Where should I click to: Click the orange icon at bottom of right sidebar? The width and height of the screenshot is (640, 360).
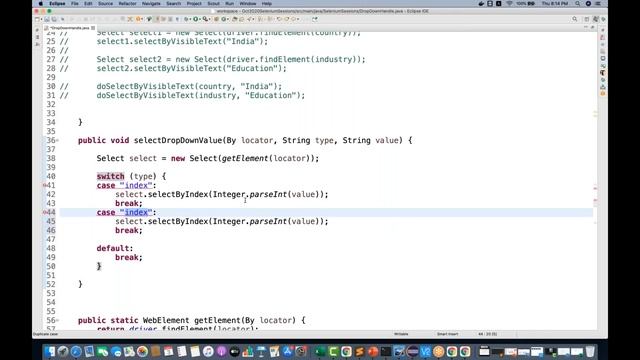pyautogui.click(x=603, y=93)
